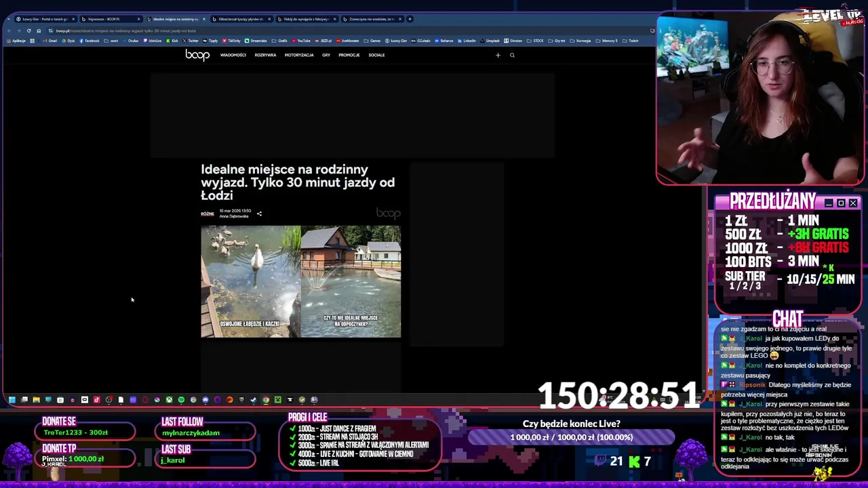This screenshot has height=488, width=868.
Task: Open the LinkedIn bookmark
Action: pos(467,41)
